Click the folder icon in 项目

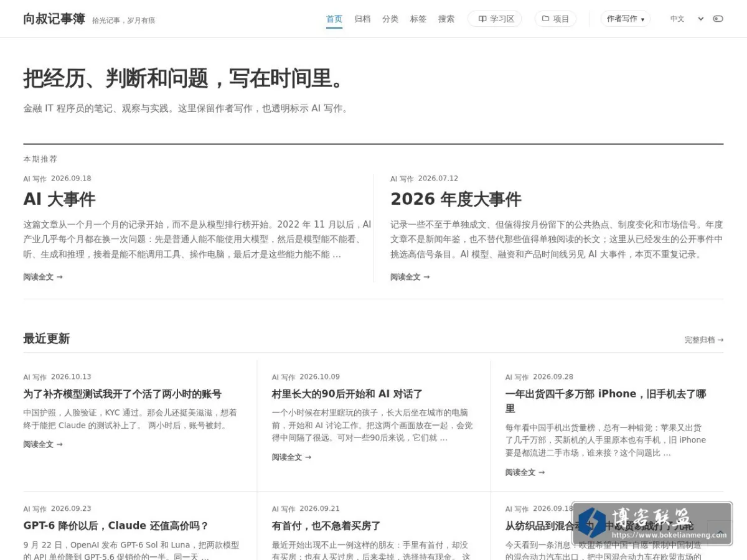click(x=545, y=19)
